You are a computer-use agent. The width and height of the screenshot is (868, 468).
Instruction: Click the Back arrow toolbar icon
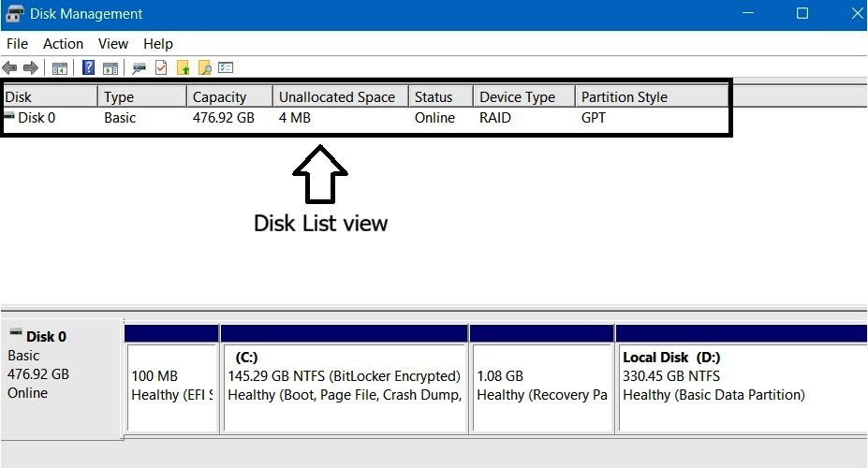10,68
